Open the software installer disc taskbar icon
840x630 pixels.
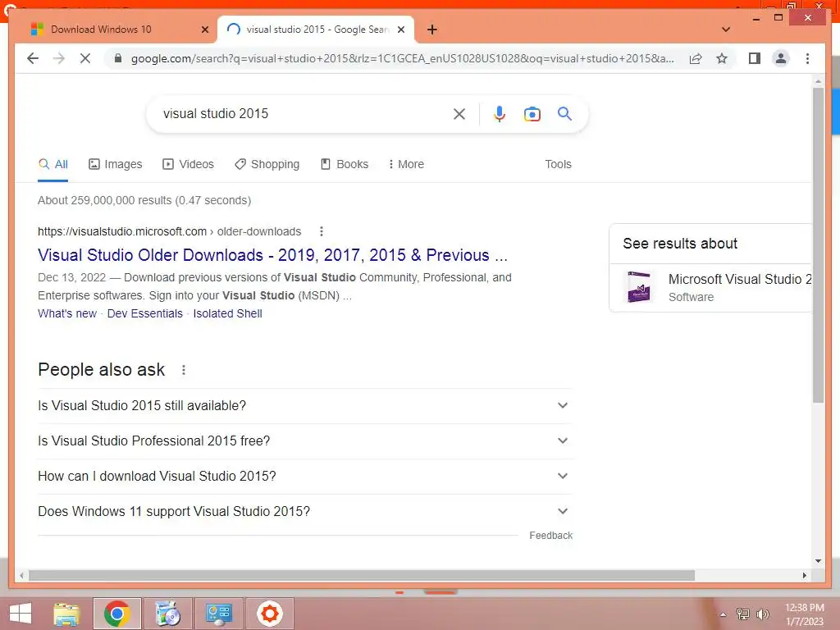click(x=167, y=614)
